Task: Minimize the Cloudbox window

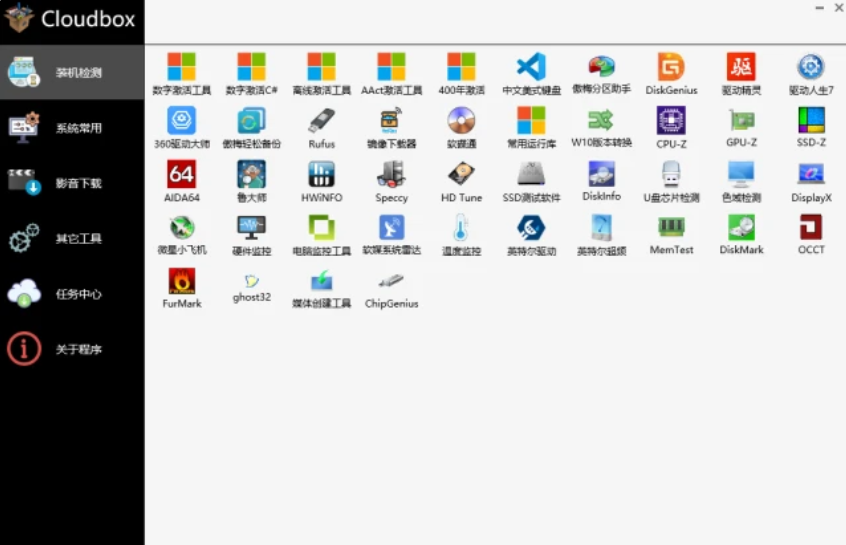Action: pyautogui.click(x=819, y=8)
